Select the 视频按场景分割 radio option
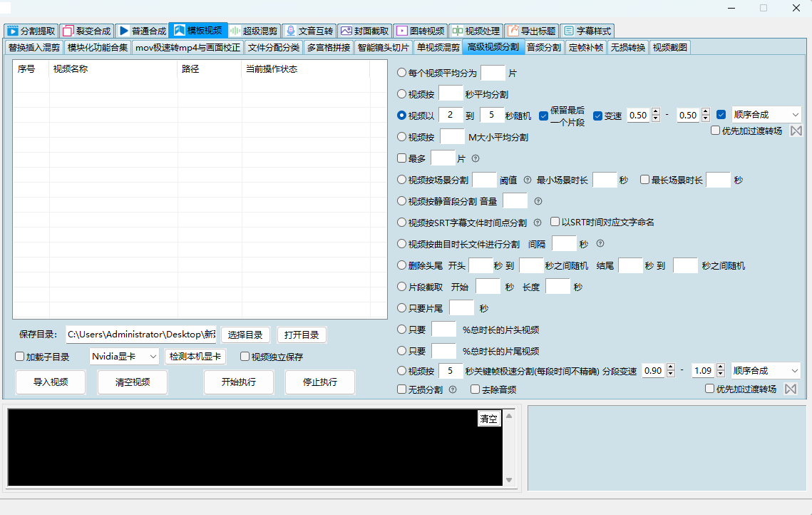812x515 pixels. pos(402,180)
